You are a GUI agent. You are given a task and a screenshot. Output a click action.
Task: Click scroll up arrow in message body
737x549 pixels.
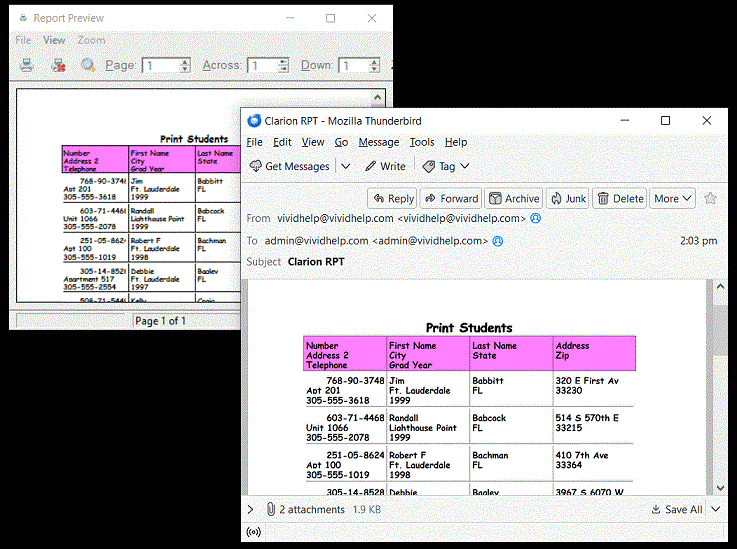(x=721, y=286)
